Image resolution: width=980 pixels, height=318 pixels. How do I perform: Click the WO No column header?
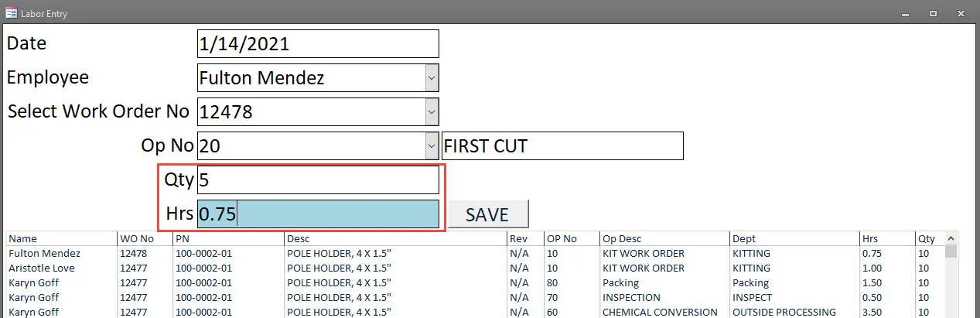(136, 239)
